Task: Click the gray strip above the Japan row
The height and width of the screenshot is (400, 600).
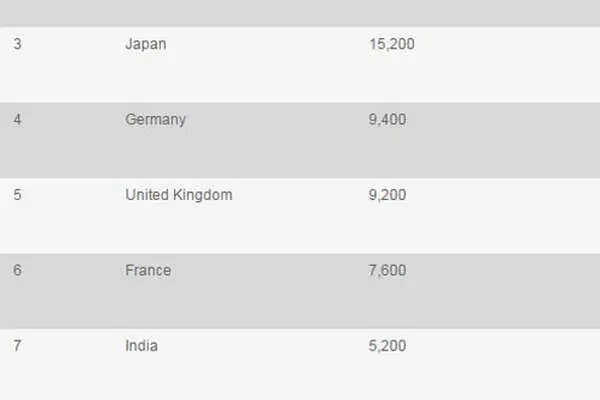Action: click(x=300, y=13)
